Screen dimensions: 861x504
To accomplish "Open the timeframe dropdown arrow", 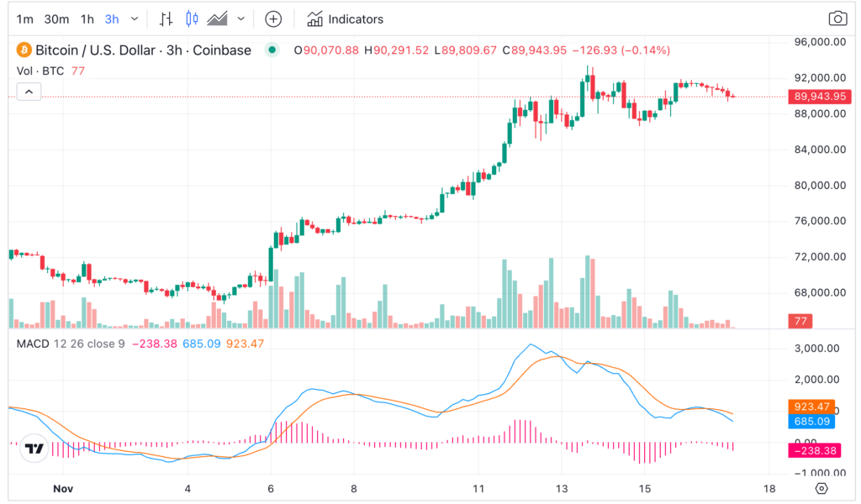I will [135, 18].
